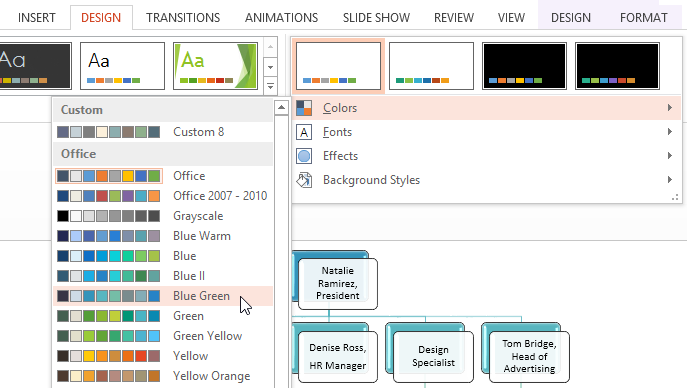Image resolution: width=687 pixels, height=388 pixels.
Task: Choose the white variant with teal-green swatches
Action: click(432, 66)
